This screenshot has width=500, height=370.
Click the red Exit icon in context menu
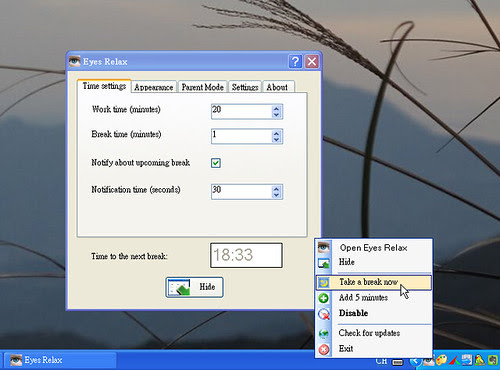point(324,349)
